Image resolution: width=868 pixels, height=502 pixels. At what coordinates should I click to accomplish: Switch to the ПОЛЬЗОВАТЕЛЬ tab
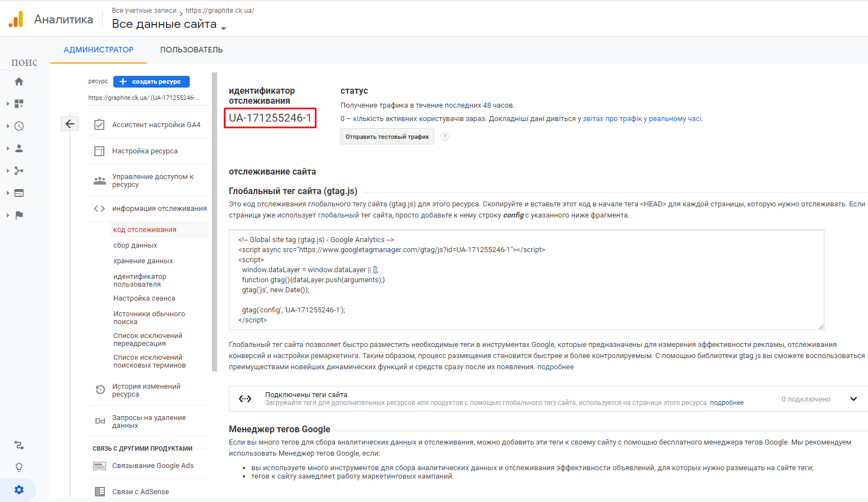coord(191,50)
